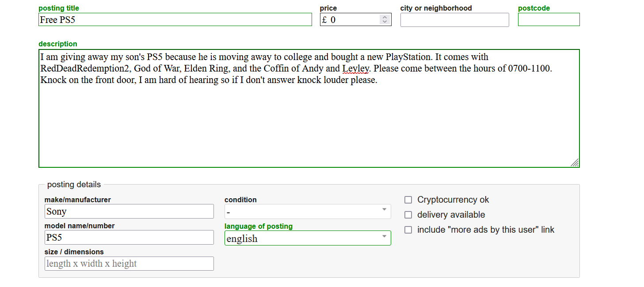Focus the make/manufacturer field containing Sony

click(129, 211)
